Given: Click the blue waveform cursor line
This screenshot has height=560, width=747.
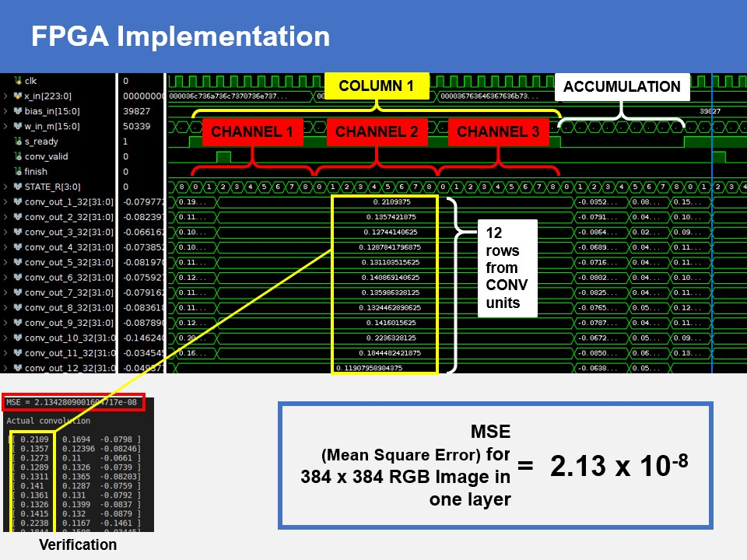Looking at the screenshot, I should (x=712, y=233).
